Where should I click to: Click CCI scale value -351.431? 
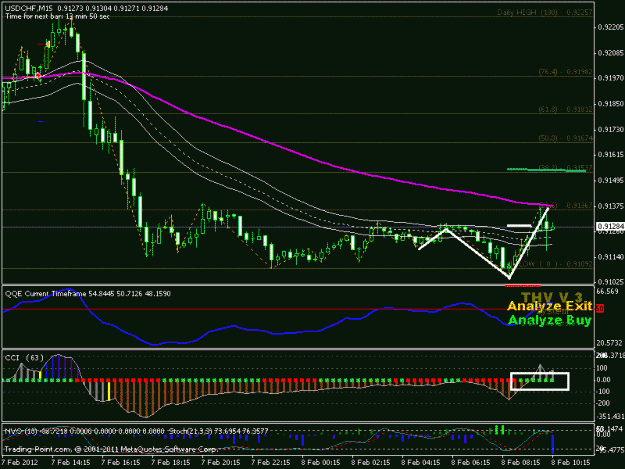(x=610, y=416)
